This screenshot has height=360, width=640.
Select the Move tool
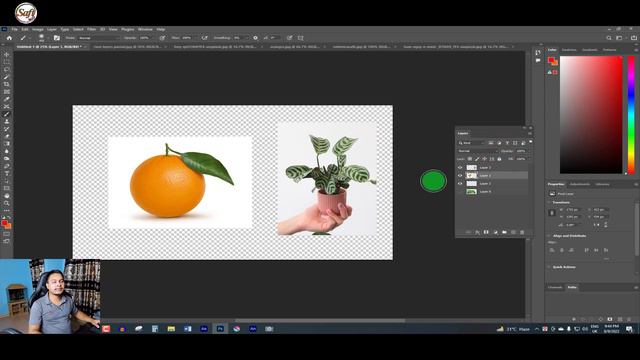(x=7, y=55)
